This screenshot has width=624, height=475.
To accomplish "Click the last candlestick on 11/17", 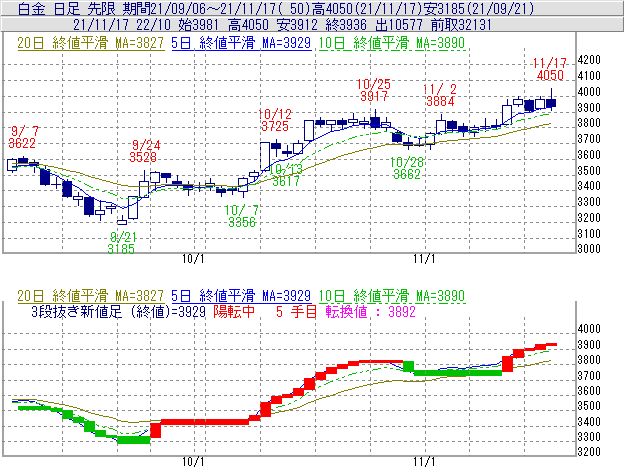I will pyautogui.click(x=551, y=101).
